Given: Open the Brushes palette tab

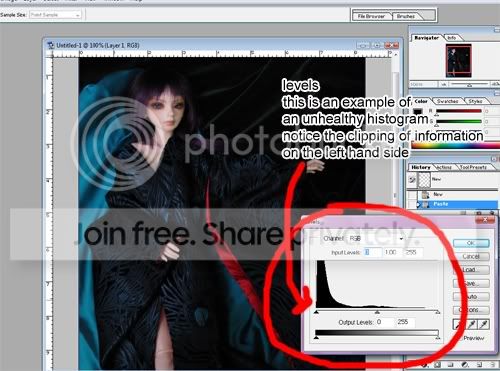Looking at the screenshot, I should (x=406, y=16).
